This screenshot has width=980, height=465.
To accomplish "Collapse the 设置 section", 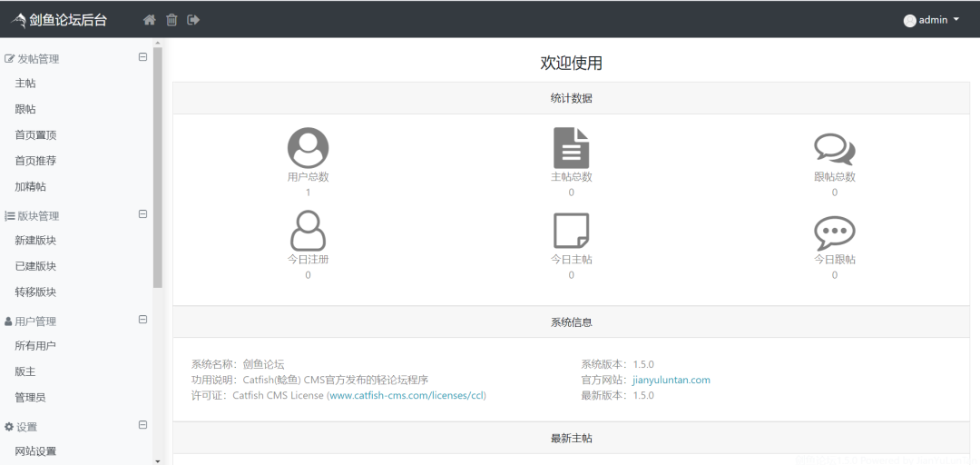I will point(142,425).
